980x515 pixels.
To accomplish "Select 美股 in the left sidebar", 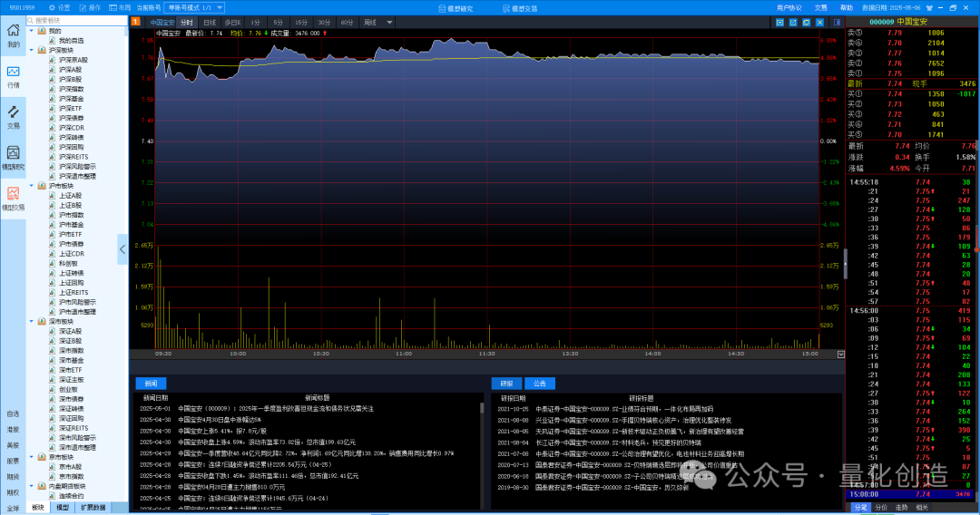I will tap(13, 445).
